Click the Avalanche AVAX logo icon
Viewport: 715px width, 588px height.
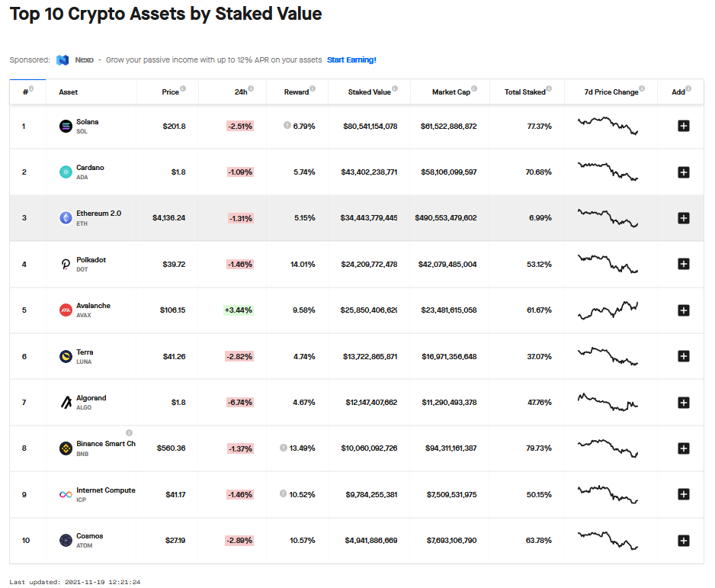66,310
